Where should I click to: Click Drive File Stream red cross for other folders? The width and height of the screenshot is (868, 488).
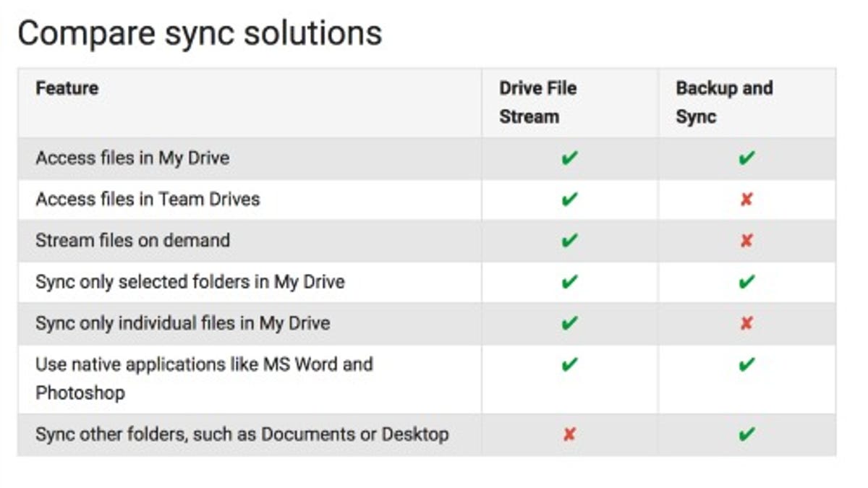tap(570, 435)
